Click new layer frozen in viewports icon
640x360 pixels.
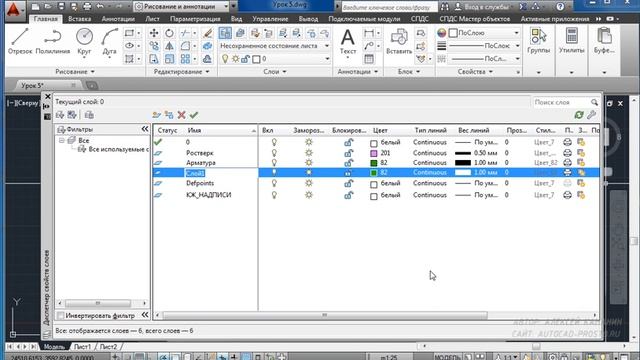tap(169, 115)
